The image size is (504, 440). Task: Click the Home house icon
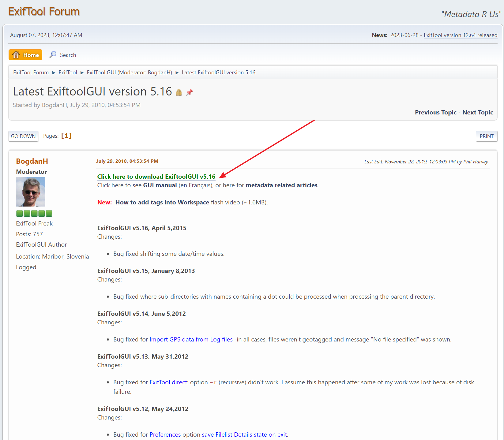[x=16, y=55]
